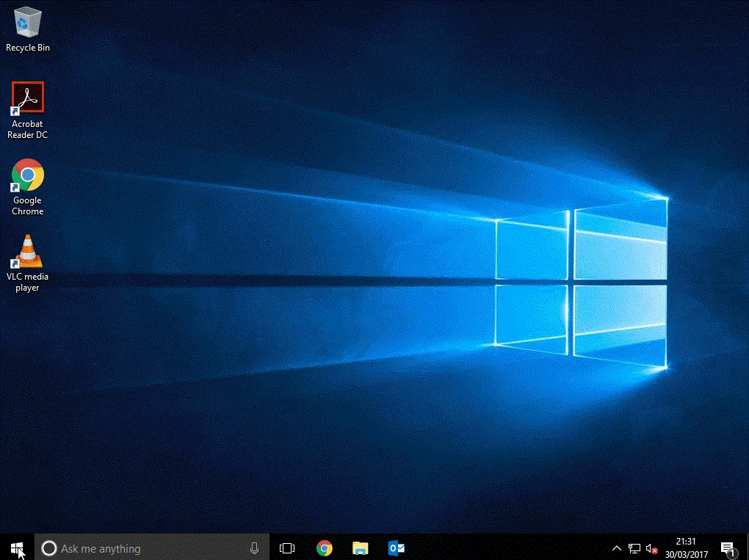This screenshot has width=749, height=560.
Task: Launch Outlook from the taskbar
Action: click(x=397, y=548)
